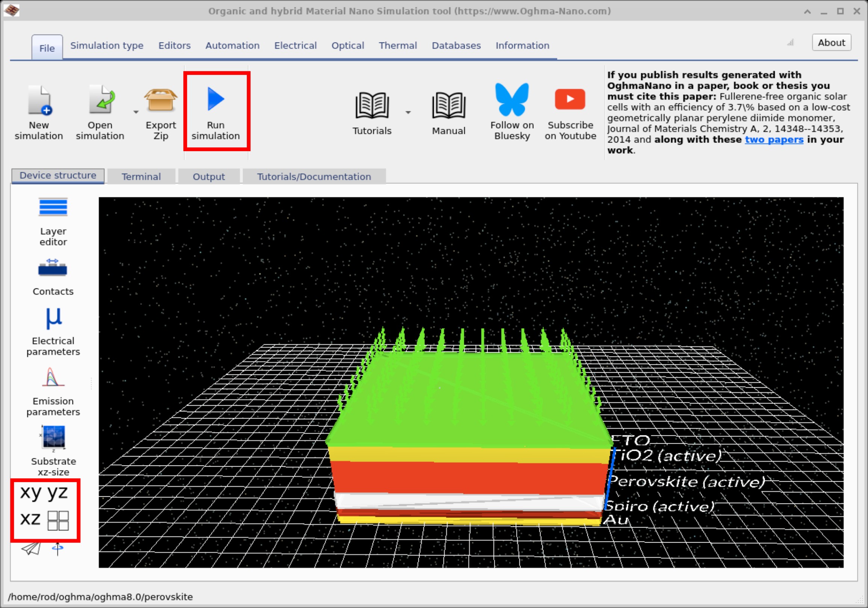Open the Contacts editor
868x608 pixels.
[x=53, y=268]
